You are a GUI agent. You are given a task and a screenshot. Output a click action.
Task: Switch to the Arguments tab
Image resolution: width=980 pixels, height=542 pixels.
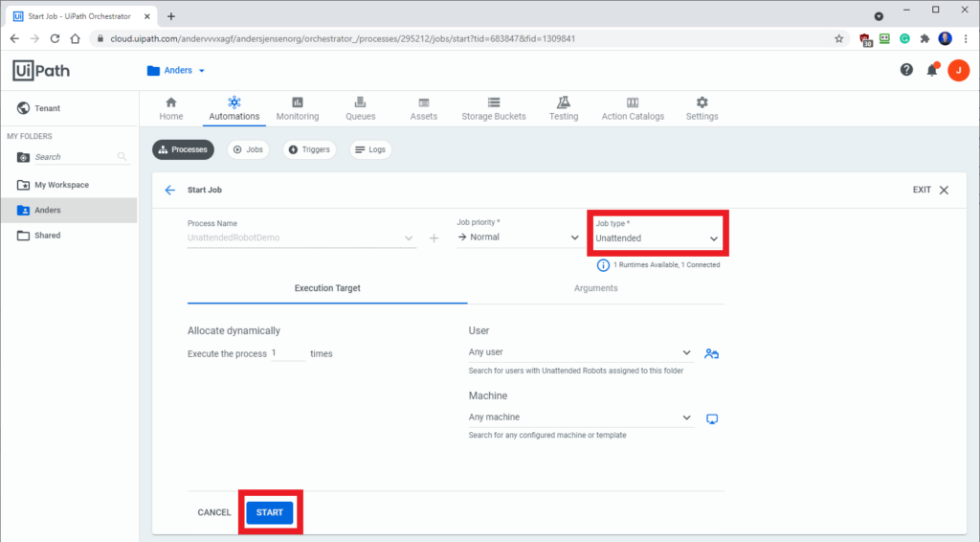tap(595, 288)
